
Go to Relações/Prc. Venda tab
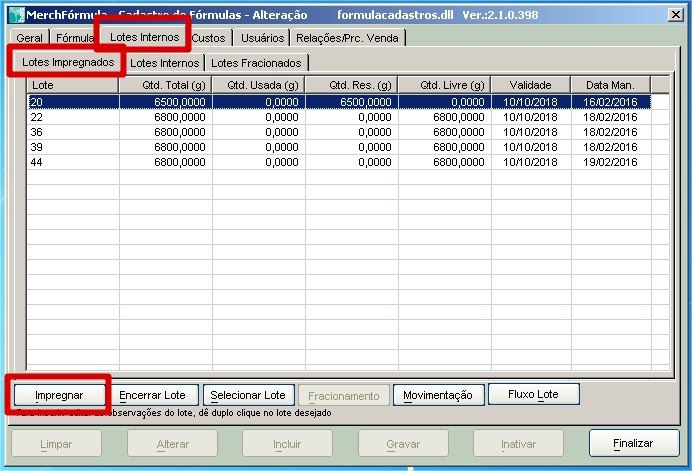[x=349, y=38]
